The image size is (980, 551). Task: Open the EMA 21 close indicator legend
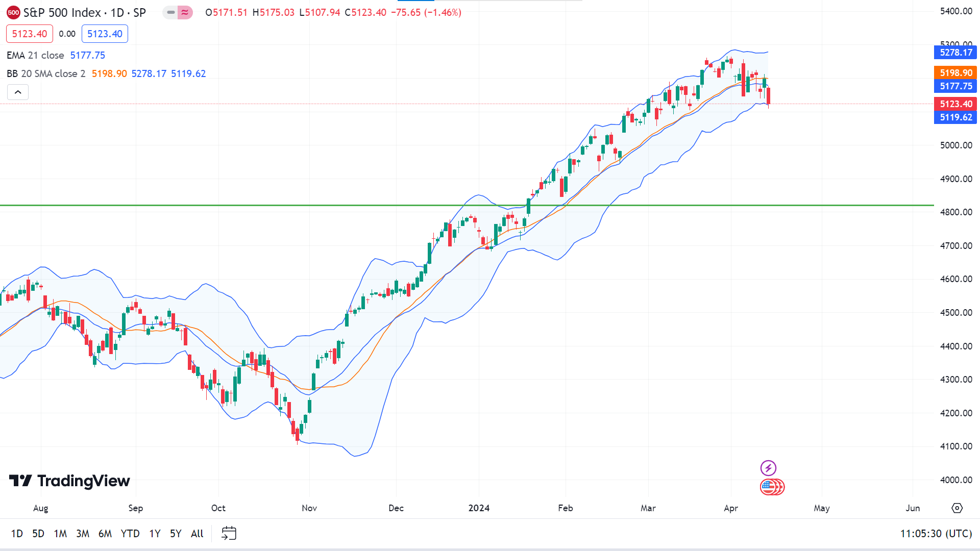point(35,55)
